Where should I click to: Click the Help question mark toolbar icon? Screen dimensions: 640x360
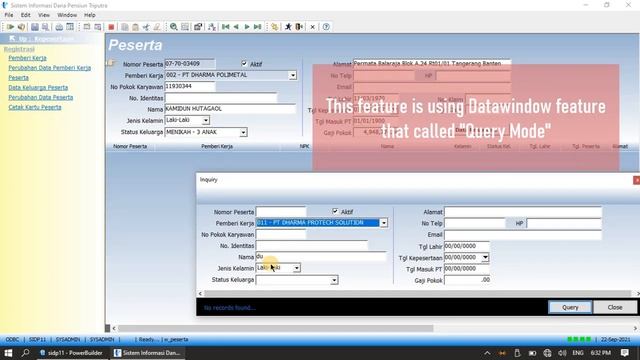326,27
